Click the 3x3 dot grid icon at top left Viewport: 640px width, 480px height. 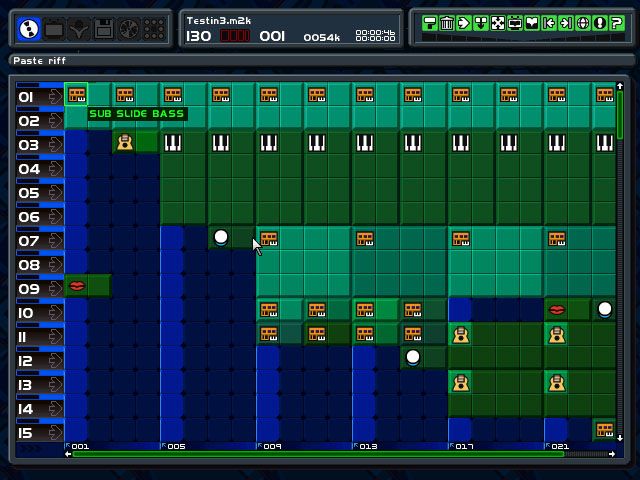152,29
